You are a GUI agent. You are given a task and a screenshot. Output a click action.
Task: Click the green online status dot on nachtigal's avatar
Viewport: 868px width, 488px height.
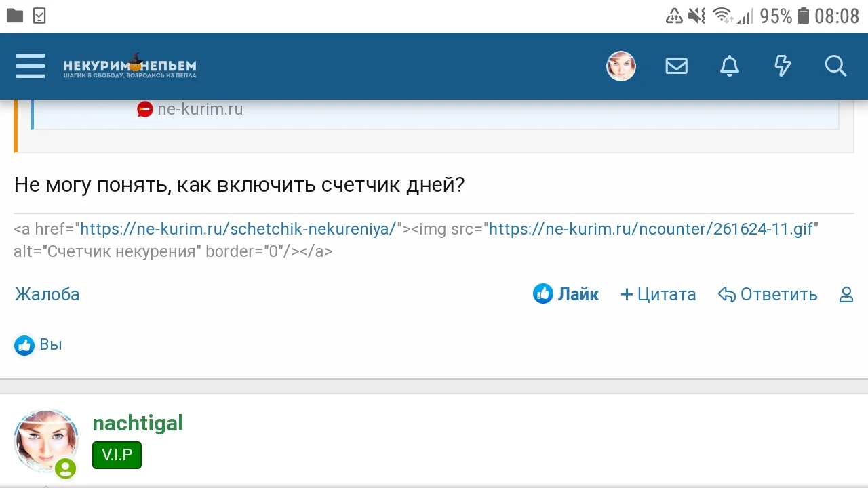(65, 468)
